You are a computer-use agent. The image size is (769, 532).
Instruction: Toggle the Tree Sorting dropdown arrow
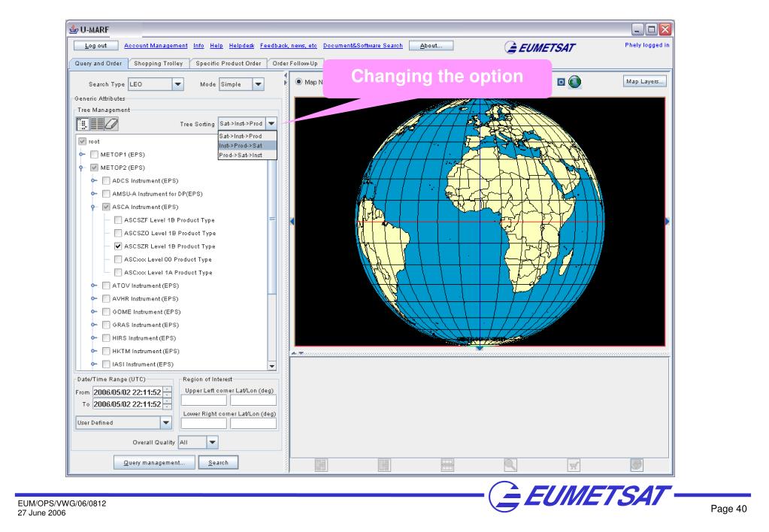click(271, 123)
